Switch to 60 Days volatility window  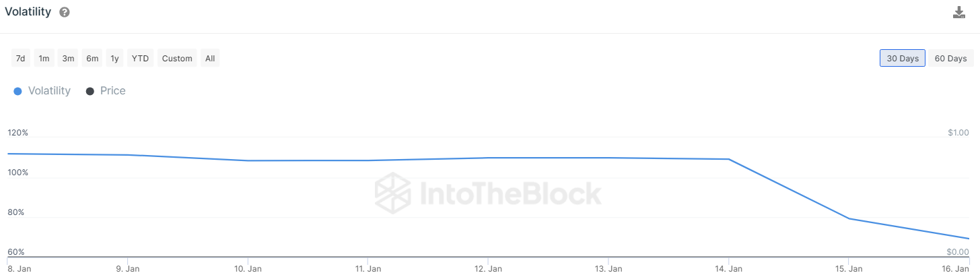(x=950, y=59)
